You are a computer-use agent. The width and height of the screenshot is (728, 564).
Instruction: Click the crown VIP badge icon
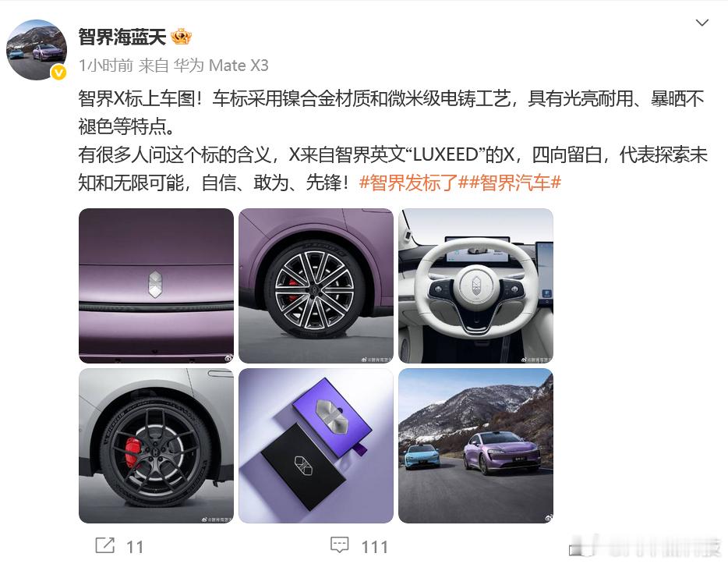coord(181,37)
